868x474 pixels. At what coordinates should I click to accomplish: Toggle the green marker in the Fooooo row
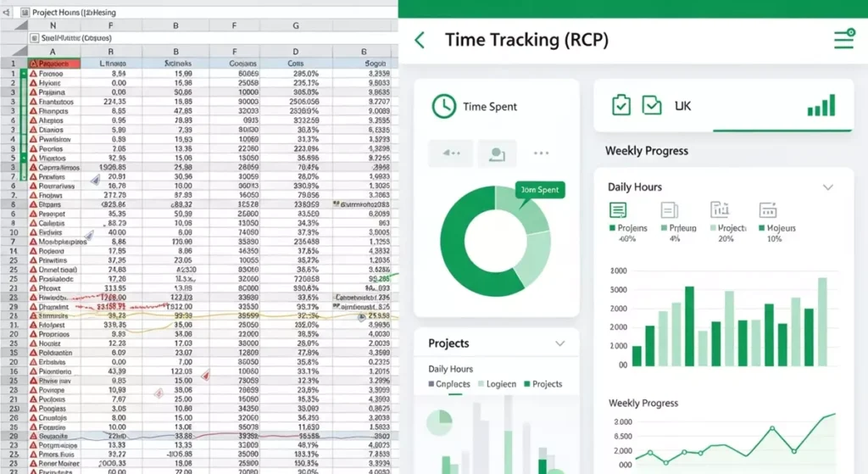coord(24,73)
